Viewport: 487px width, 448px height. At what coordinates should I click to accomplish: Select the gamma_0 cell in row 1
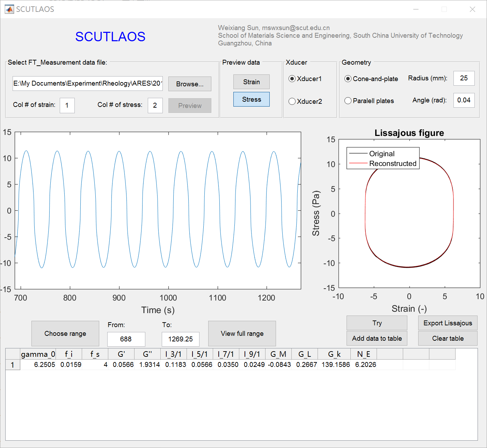point(38,365)
